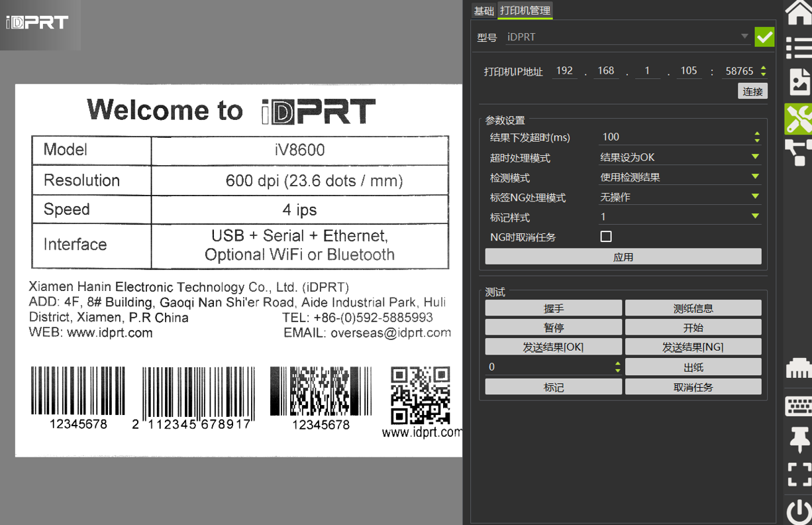812x525 pixels.
Task: Open the on-screen keyboard icon
Action: pyautogui.click(x=798, y=406)
